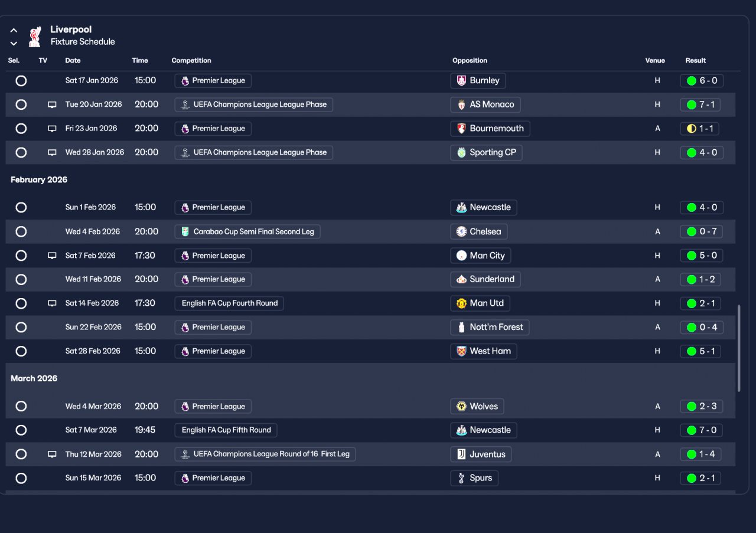The height and width of the screenshot is (533, 756).
Task: Click the Premier League logo in the Spurs row
Action: [x=185, y=478]
